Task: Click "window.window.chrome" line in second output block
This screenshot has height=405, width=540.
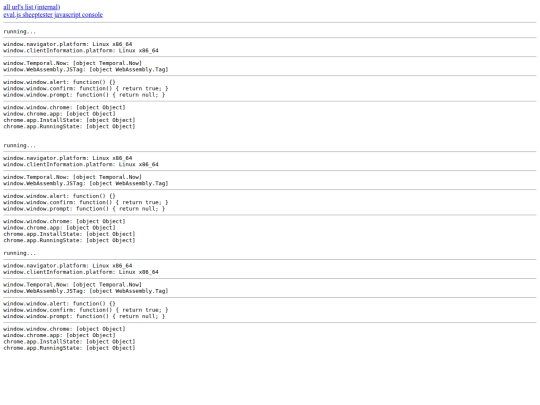Action: tap(64, 221)
